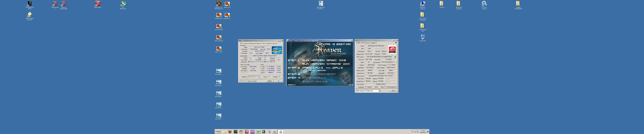Launch Game Booster 3 shortcut
This screenshot has height=134, width=644.
point(55,5)
